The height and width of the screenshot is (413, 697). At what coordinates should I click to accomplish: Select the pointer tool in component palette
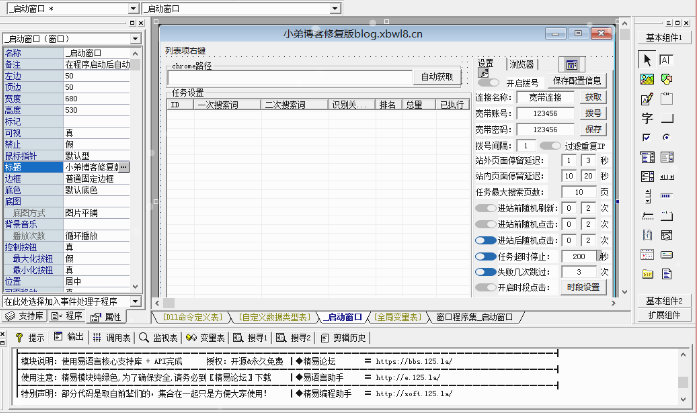(647, 60)
